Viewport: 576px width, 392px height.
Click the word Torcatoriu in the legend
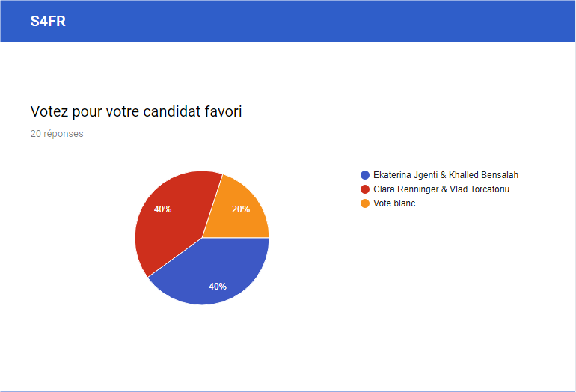pos(490,189)
